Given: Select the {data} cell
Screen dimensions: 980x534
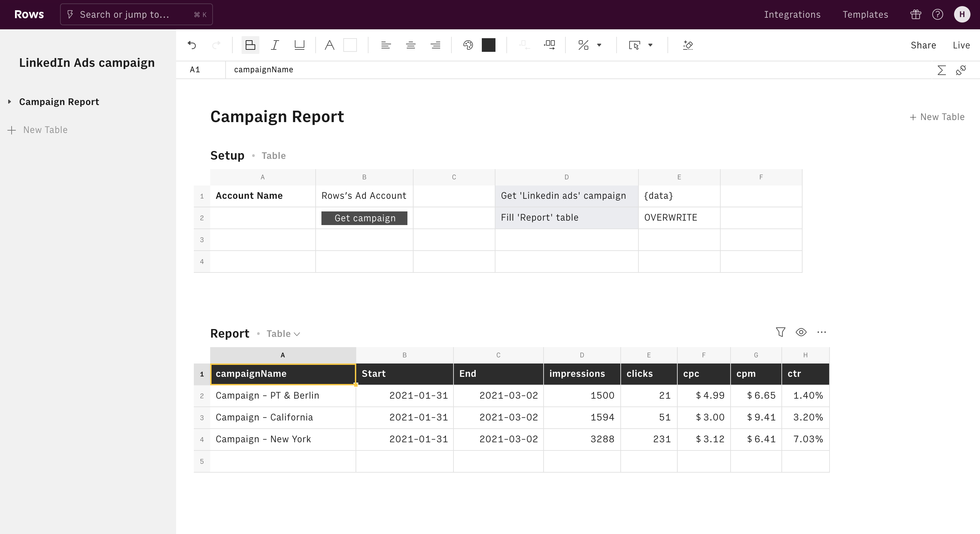Looking at the screenshot, I should [x=679, y=196].
